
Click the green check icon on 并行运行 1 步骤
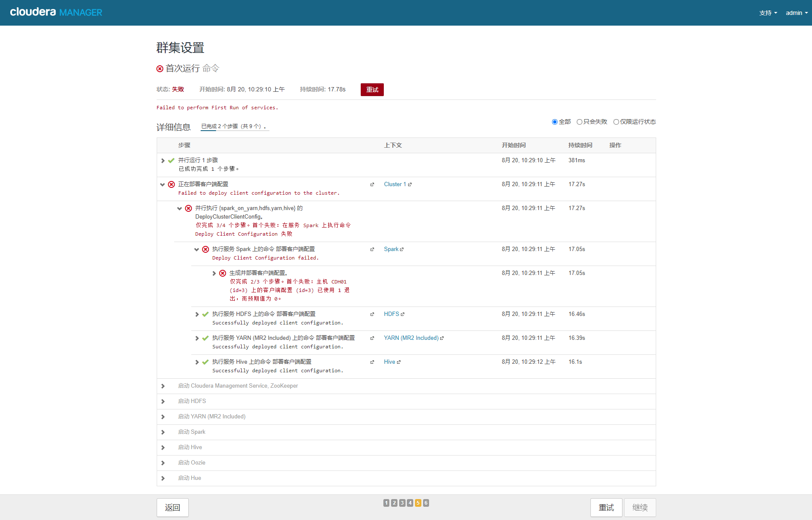(x=171, y=161)
